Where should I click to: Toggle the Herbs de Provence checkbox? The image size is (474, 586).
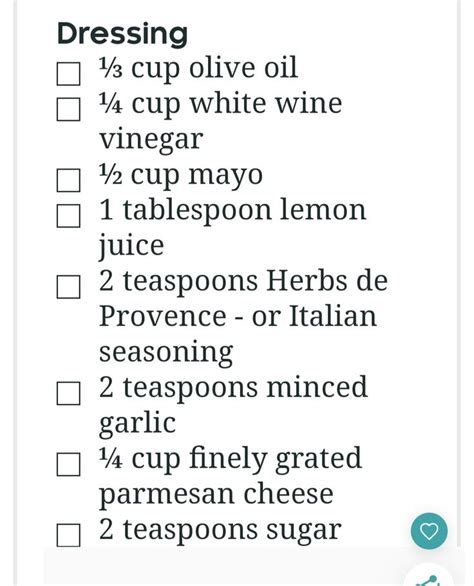coord(68,287)
